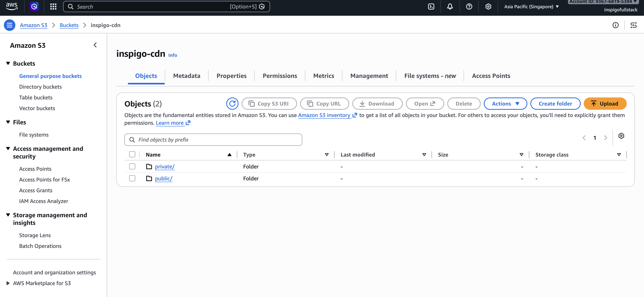
Task: Collapse Storage management and insights section
Action: click(8, 215)
